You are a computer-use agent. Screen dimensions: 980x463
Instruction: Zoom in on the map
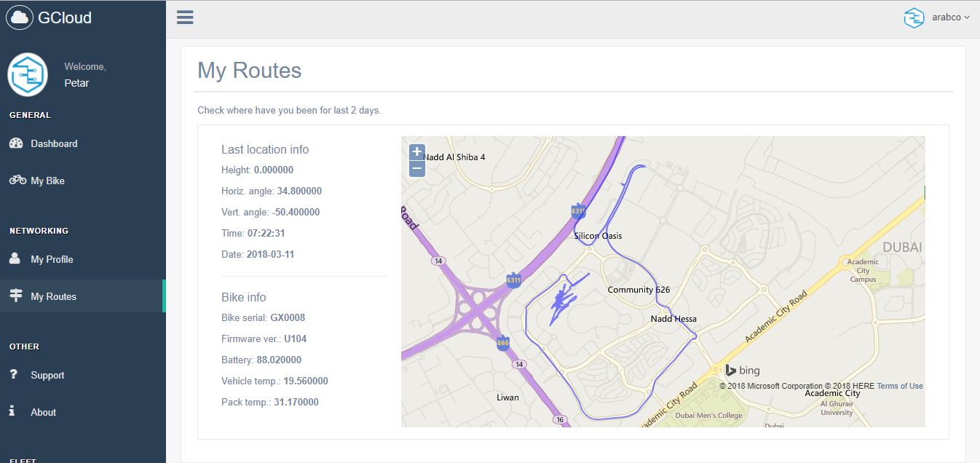(x=416, y=152)
